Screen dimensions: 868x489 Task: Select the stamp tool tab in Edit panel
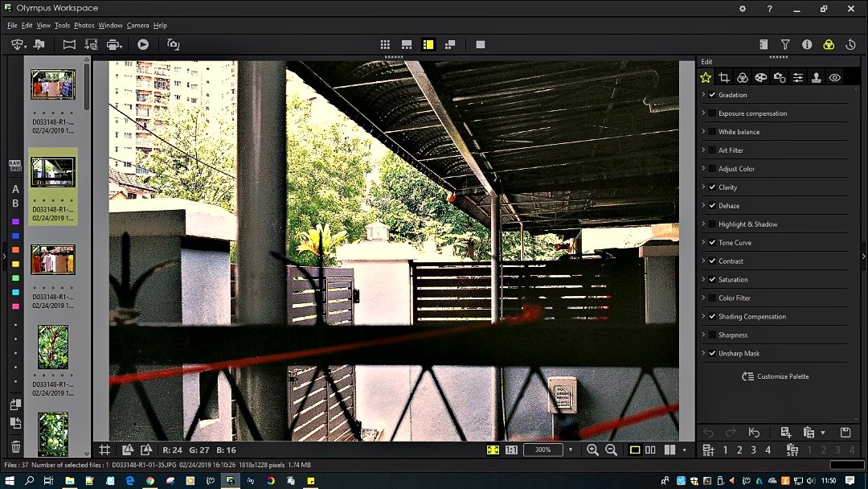[x=816, y=77]
